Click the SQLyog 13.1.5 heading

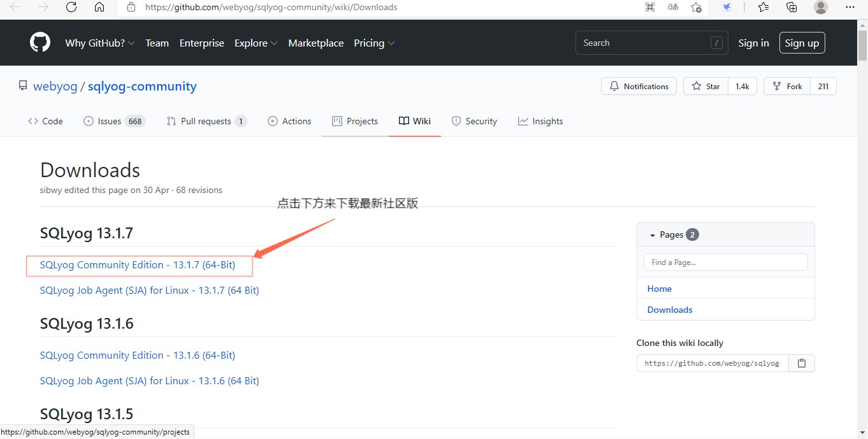click(87, 414)
